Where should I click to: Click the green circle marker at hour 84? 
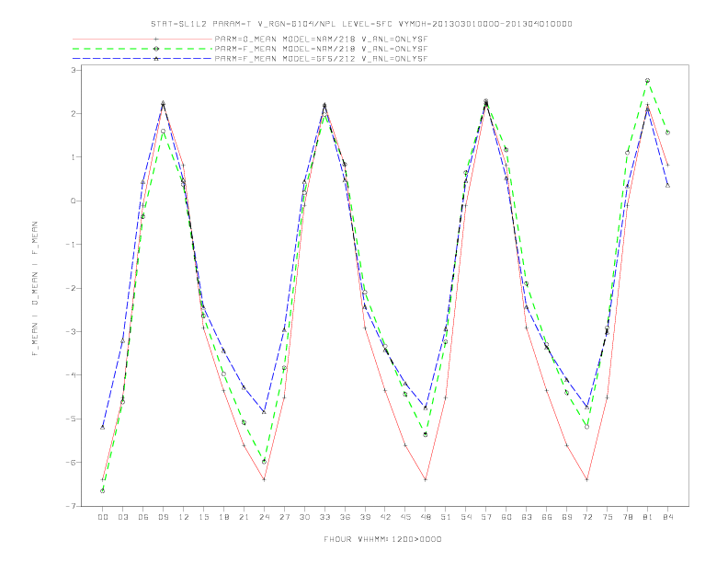click(x=667, y=132)
